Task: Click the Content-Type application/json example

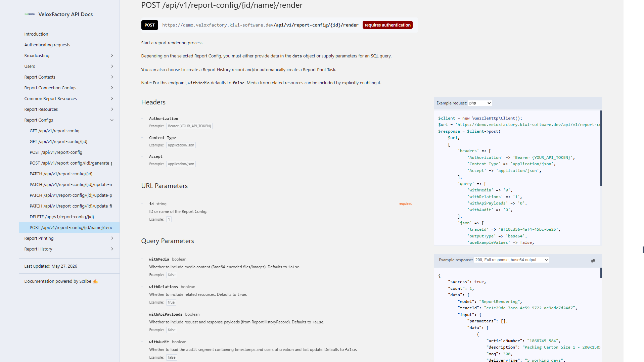Action: [x=181, y=145]
